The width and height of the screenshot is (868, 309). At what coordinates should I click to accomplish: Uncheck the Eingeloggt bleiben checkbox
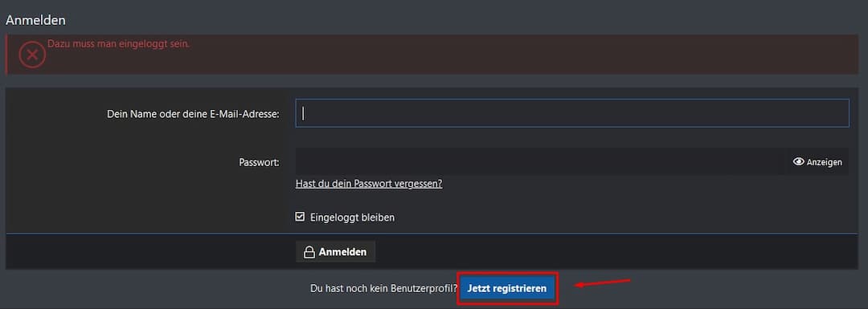click(300, 218)
